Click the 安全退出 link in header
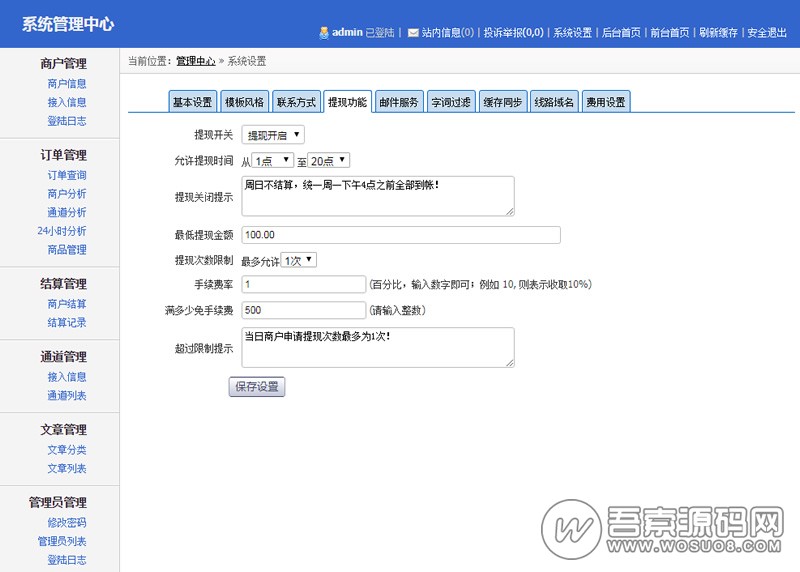Image resolution: width=800 pixels, height=572 pixels. click(767, 33)
